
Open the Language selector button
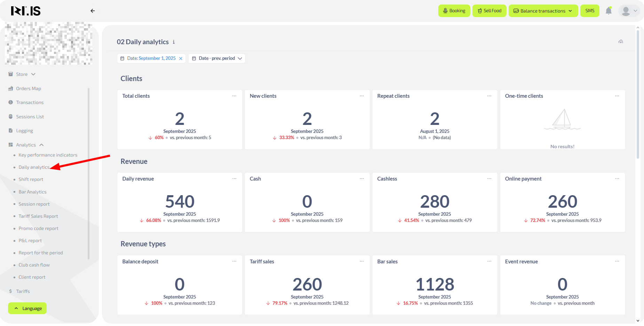(28, 309)
